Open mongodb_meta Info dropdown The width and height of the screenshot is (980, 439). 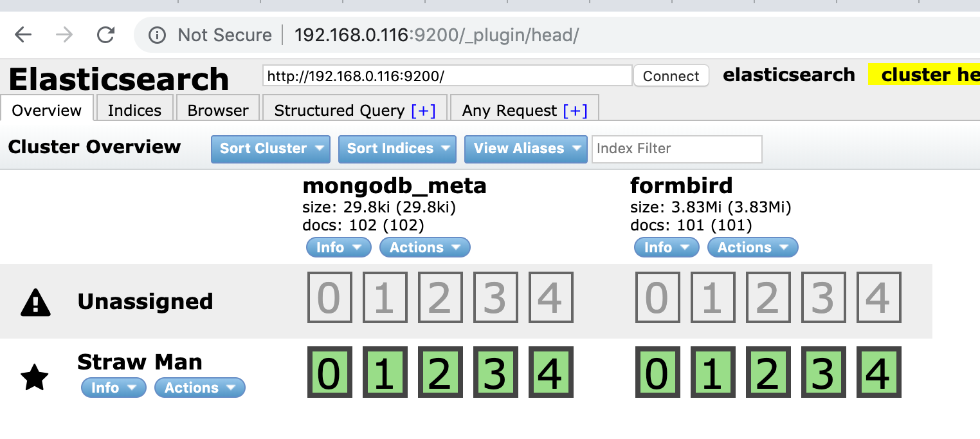click(339, 247)
